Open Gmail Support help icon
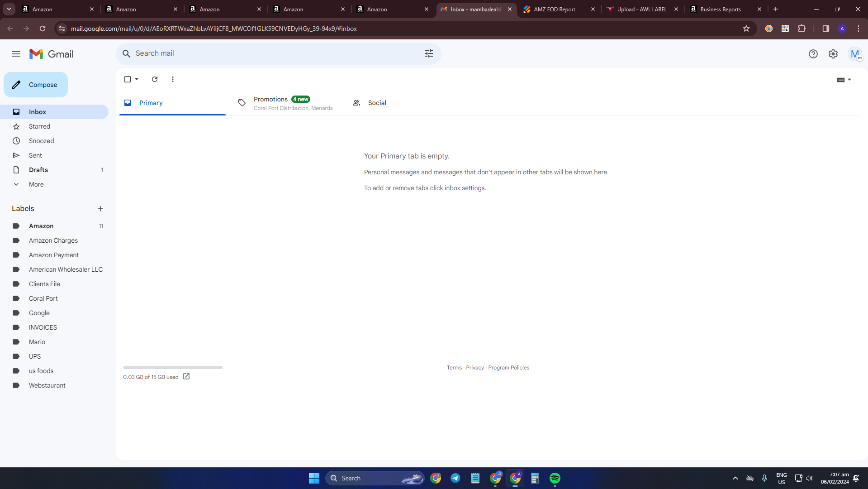Screen dimensions: 868x489 (x=813, y=54)
